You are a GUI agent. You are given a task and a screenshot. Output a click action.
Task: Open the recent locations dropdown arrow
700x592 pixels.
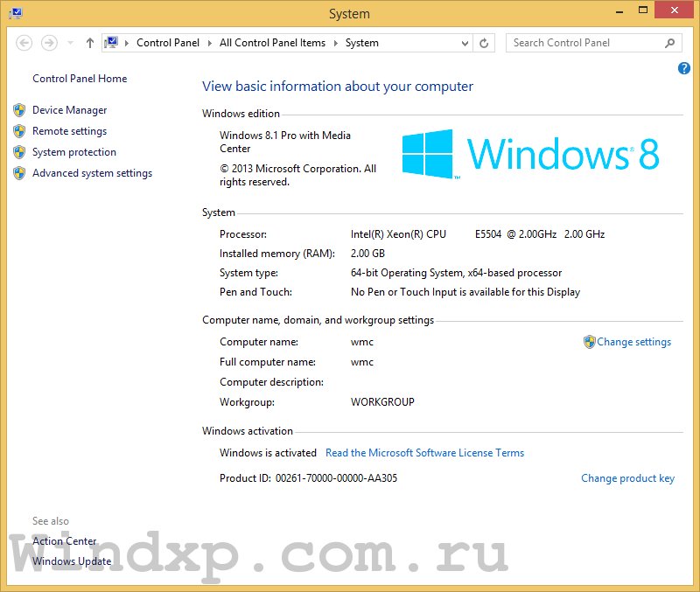70,43
